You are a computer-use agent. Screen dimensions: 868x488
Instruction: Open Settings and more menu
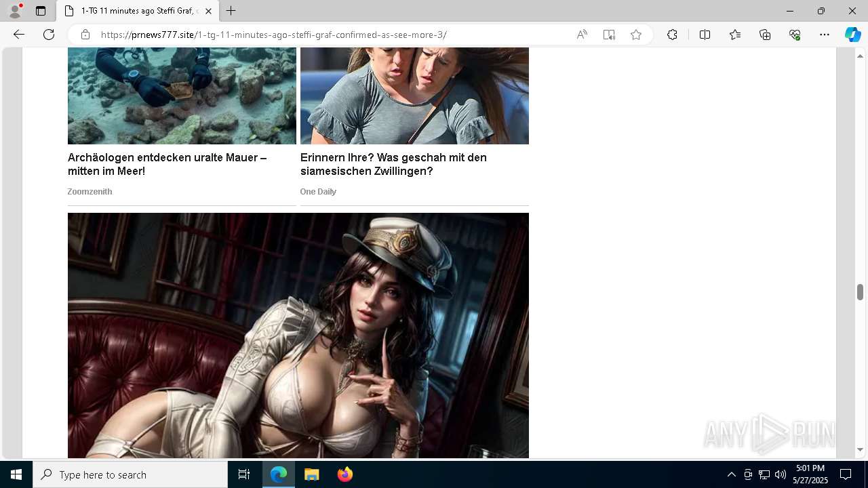(x=825, y=35)
